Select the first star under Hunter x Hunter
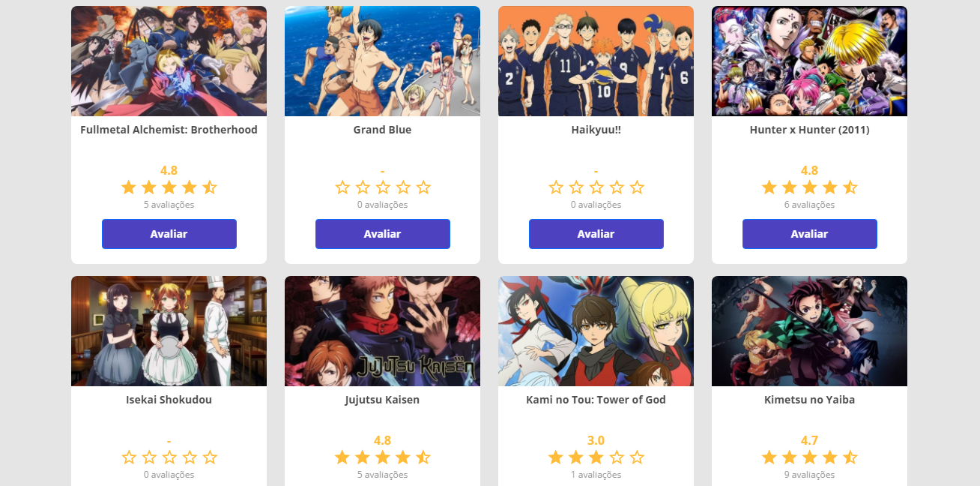This screenshot has width=980, height=486. pos(769,187)
